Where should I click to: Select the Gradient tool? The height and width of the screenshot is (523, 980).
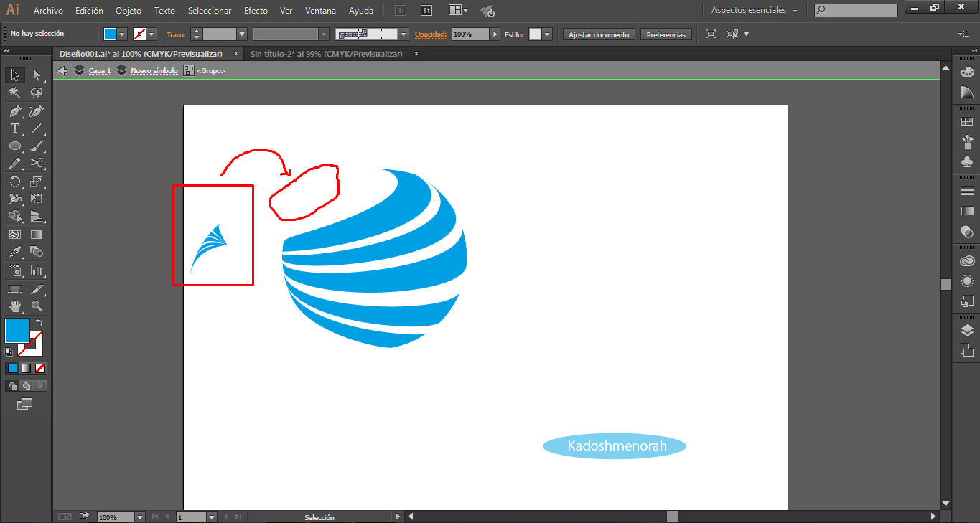click(37, 235)
